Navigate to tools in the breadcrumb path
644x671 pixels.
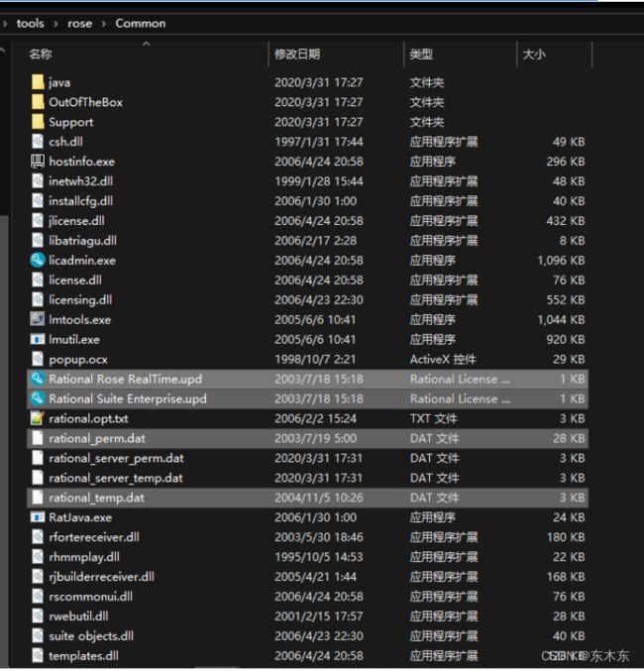pyautogui.click(x=30, y=23)
